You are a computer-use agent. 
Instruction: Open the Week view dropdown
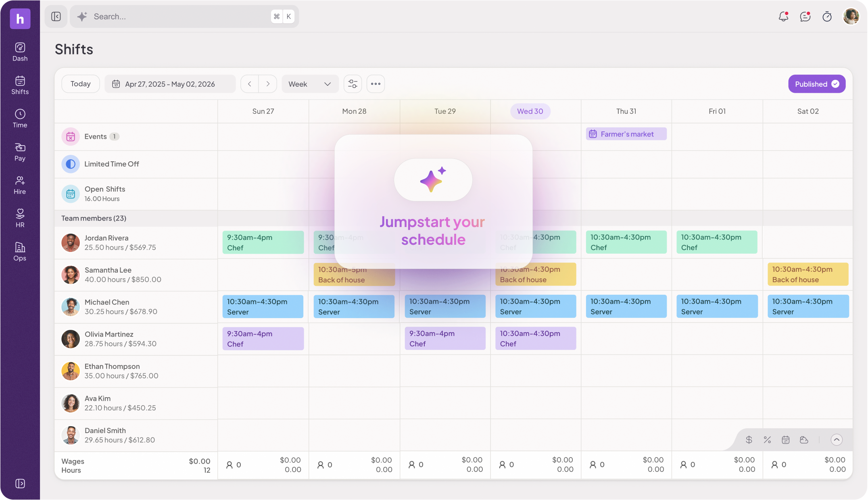[x=310, y=84]
